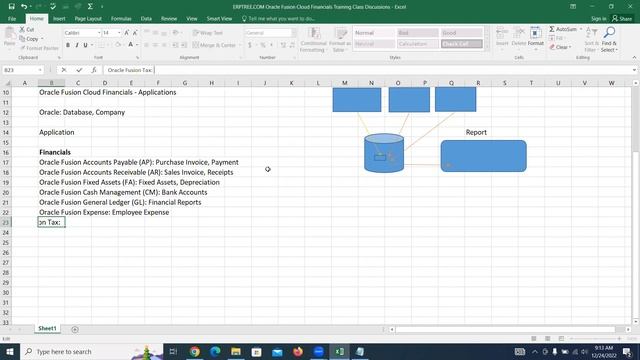
Task: Apply the Normal cell style
Action: [x=373, y=33]
